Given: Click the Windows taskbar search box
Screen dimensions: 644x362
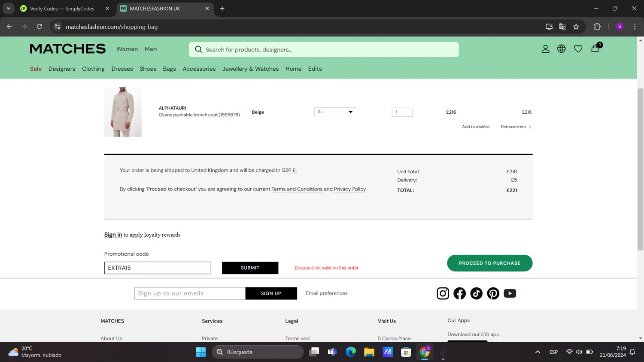Looking at the screenshot, I should [x=258, y=352].
